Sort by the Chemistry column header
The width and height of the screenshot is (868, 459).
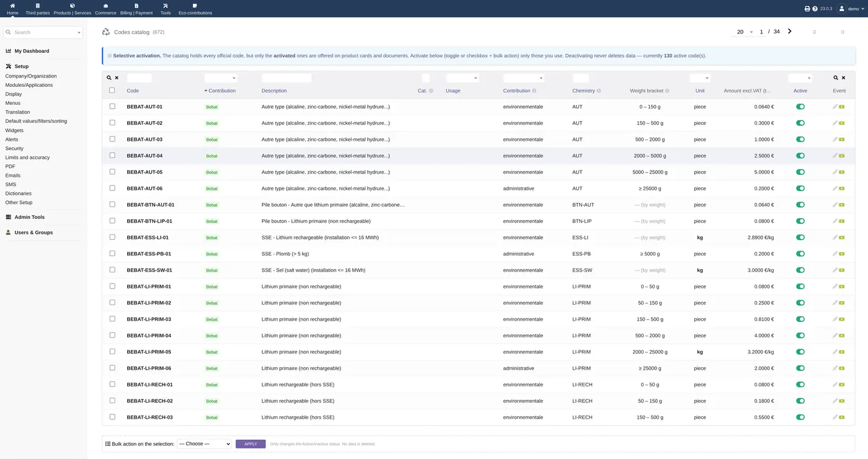point(583,91)
